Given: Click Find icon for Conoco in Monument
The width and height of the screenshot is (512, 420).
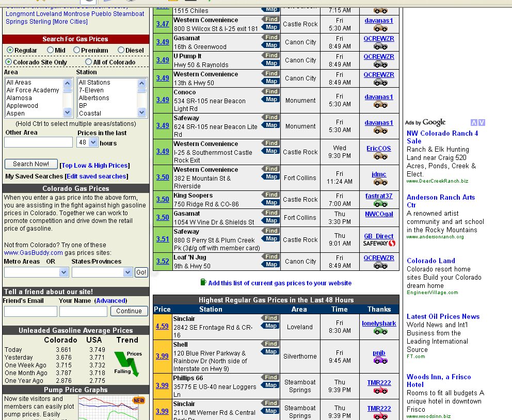Looking at the screenshot, I should pos(271,92).
